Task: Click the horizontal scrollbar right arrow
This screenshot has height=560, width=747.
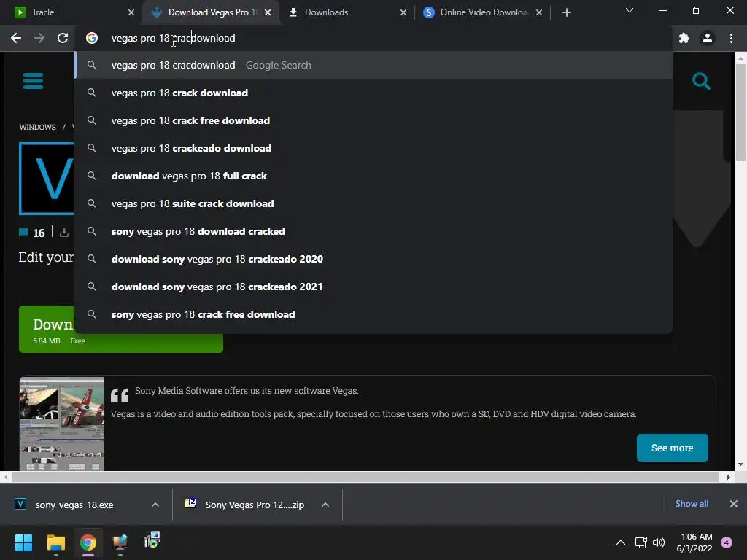Action: click(728, 477)
